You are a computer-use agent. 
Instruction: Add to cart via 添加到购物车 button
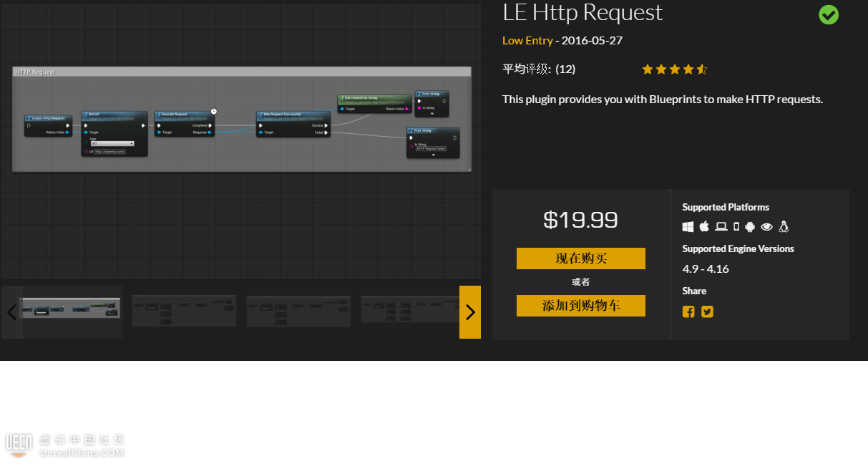(581, 306)
